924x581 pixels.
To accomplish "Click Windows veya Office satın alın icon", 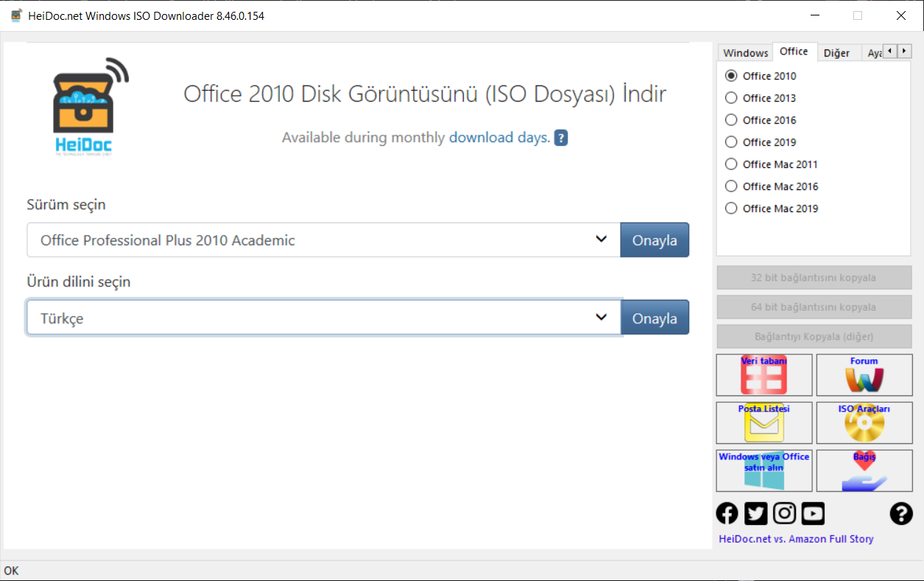I will (764, 471).
